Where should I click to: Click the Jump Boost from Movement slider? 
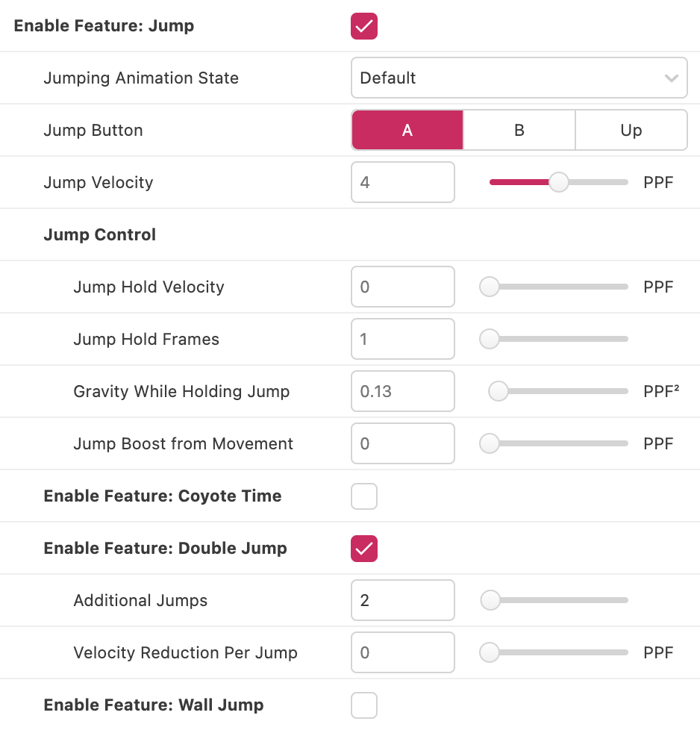(x=558, y=444)
